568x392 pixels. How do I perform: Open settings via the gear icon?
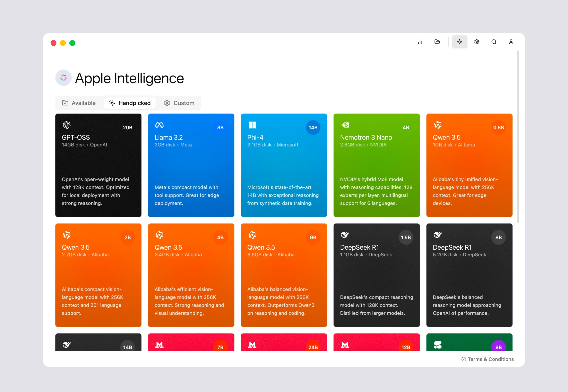pyautogui.click(x=476, y=42)
